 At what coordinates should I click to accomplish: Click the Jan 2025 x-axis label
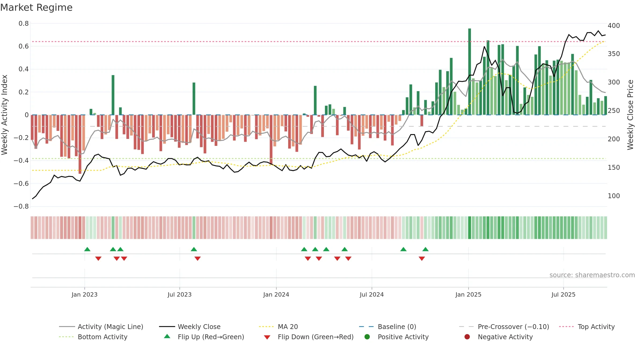[x=468, y=294]
